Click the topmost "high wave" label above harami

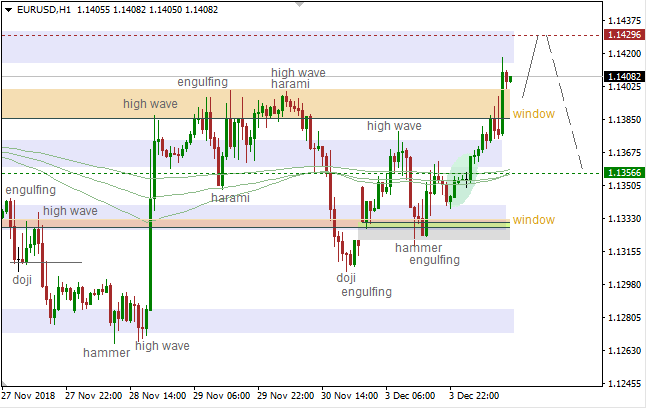(298, 72)
